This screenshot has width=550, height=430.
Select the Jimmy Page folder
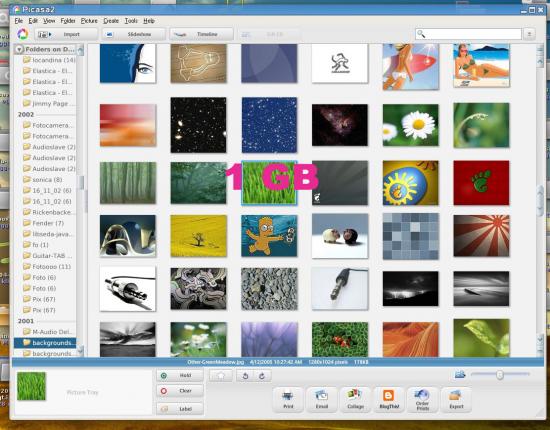pyautogui.click(x=49, y=103)
